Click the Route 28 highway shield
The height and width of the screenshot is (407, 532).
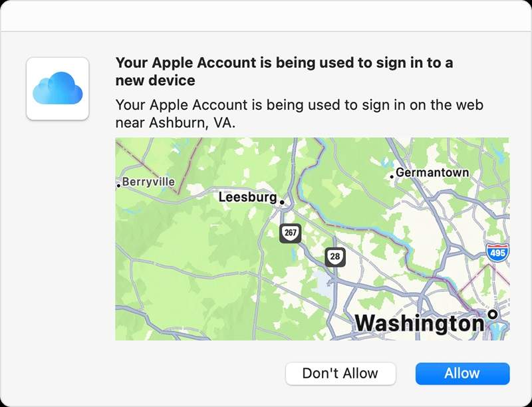pos(334,256)
